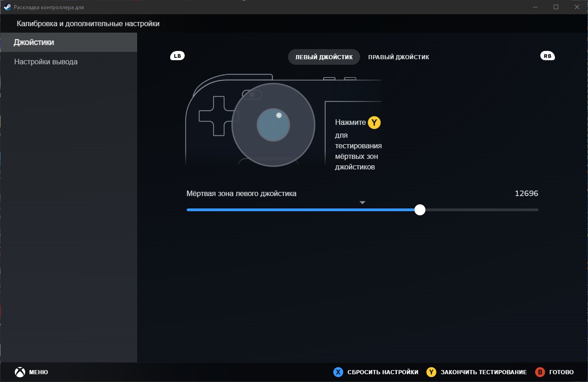This screenshot has height=382, width=588.
Task: Click the Steam logo in title bar
Action: tap(7, 7)
